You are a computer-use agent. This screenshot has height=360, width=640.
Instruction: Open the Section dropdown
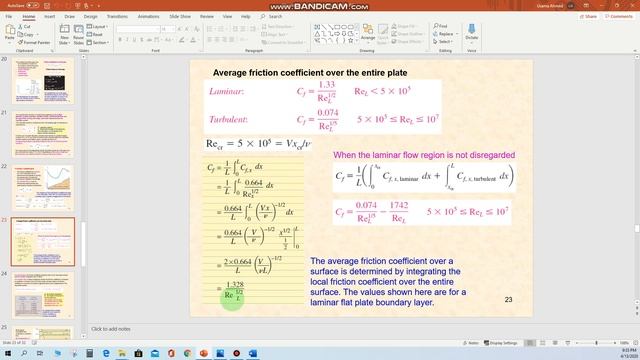click(98, 42)
